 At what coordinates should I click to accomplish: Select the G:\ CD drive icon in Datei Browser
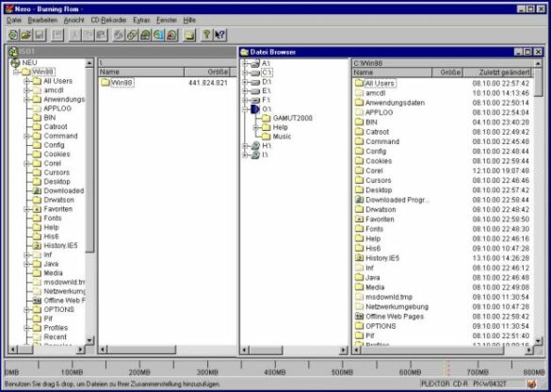pos(254,109)
